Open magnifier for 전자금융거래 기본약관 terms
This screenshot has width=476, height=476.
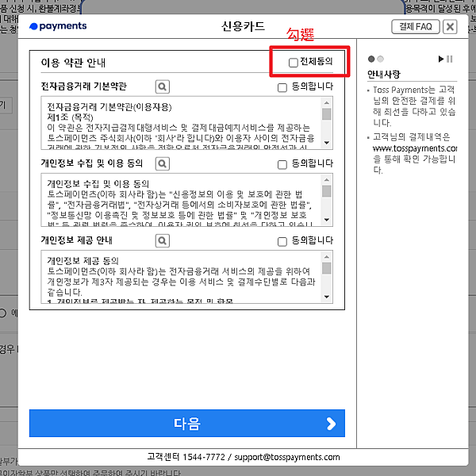tap(163, 86)
